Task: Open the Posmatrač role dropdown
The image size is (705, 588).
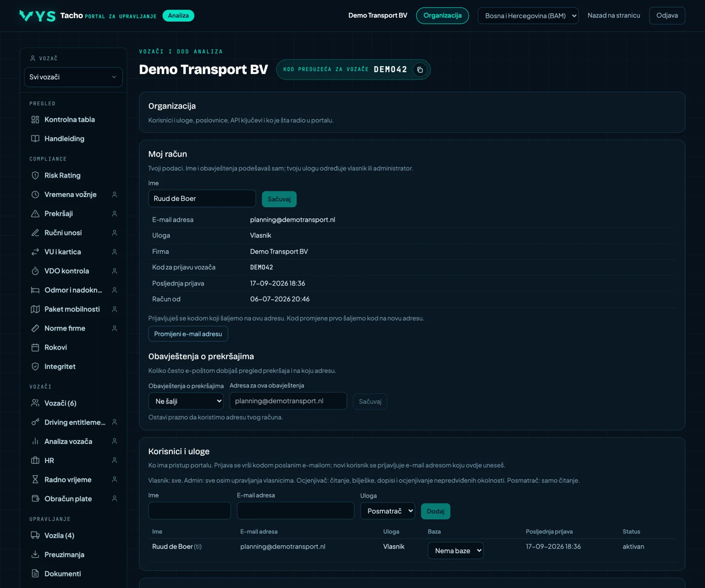Action: click(387, 511)
